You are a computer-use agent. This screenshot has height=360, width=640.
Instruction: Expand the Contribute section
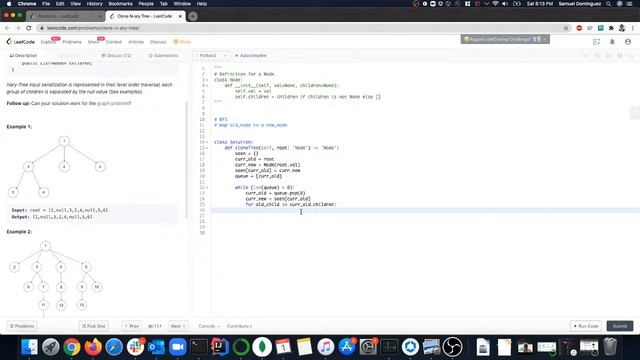(239, 326)
